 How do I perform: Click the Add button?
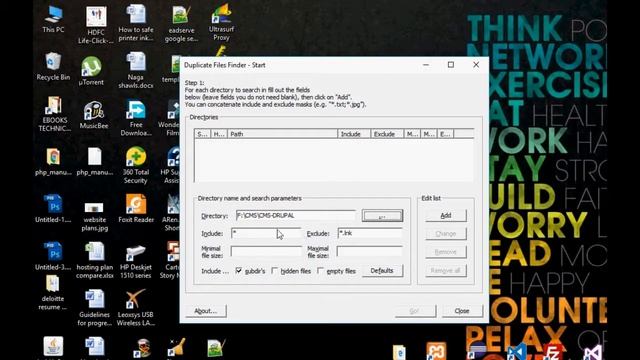(x=446, y=215)
